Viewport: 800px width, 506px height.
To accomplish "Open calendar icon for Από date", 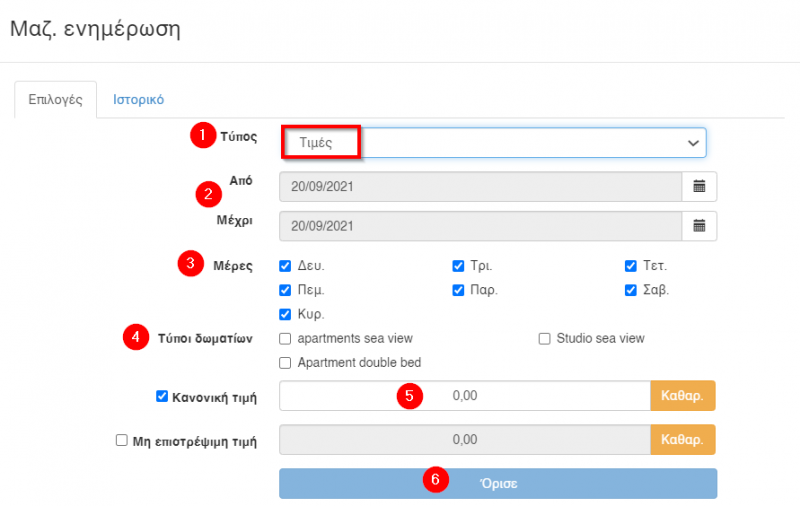I will [699, 186].
